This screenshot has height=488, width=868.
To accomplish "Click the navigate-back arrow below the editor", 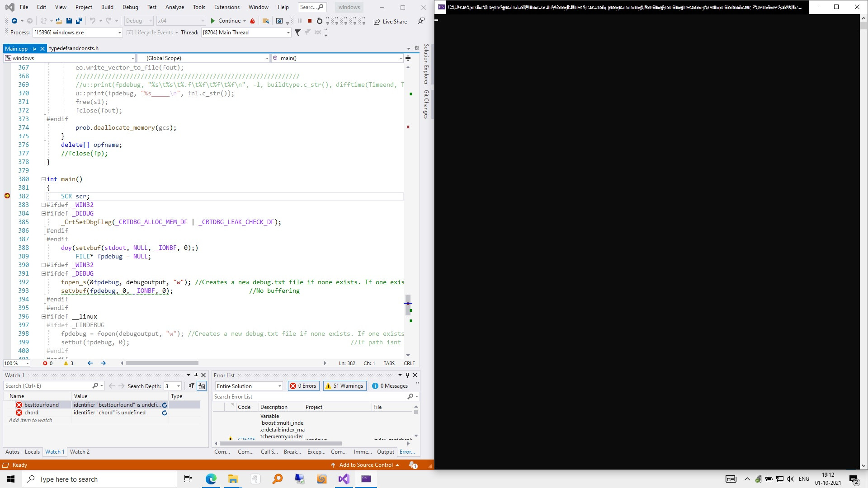I will point(90,363).
